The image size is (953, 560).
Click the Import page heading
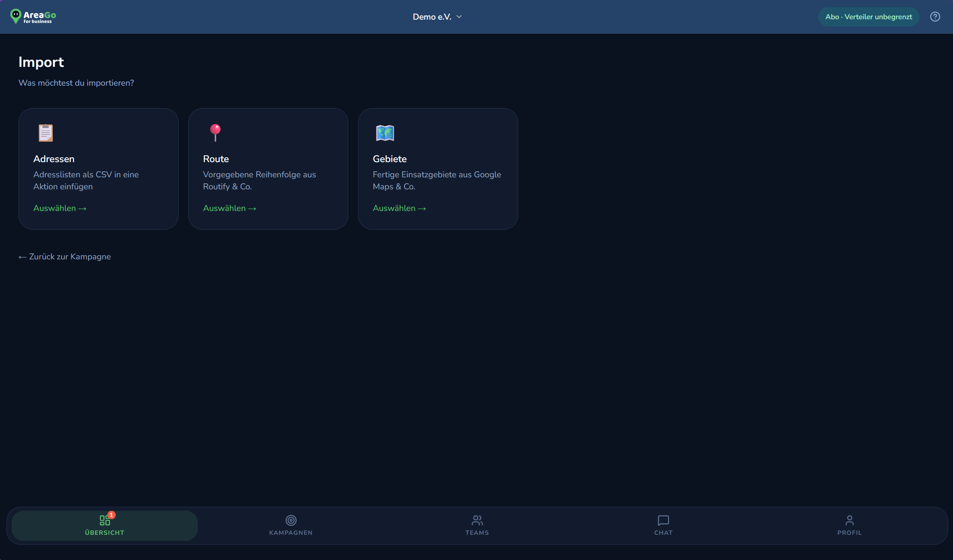coord(41,62)
